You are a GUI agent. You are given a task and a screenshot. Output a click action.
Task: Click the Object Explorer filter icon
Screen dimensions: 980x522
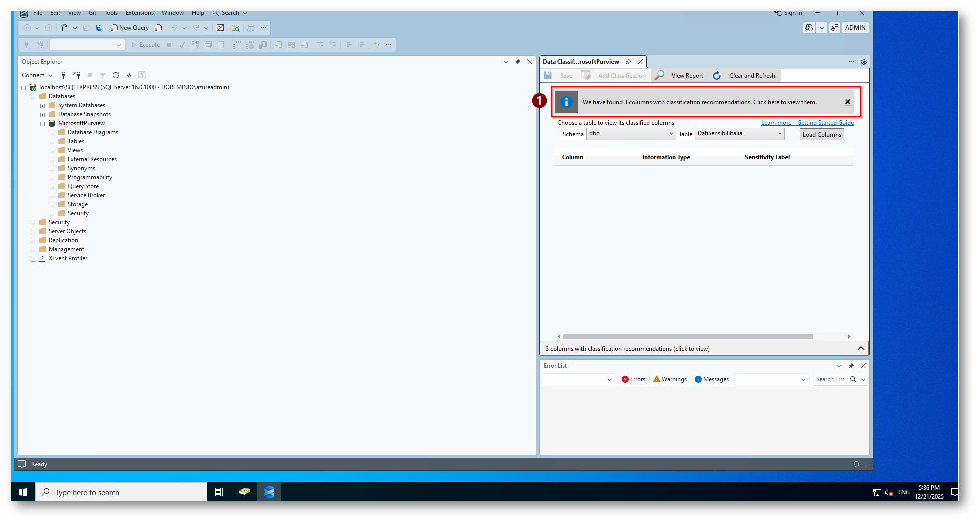click(x=103, y=75)
